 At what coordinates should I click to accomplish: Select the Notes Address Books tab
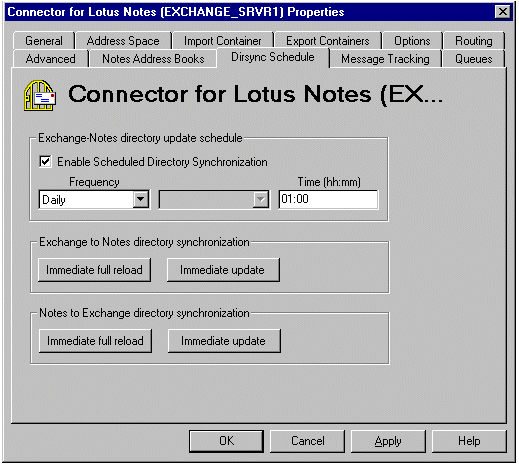point(153,59)
